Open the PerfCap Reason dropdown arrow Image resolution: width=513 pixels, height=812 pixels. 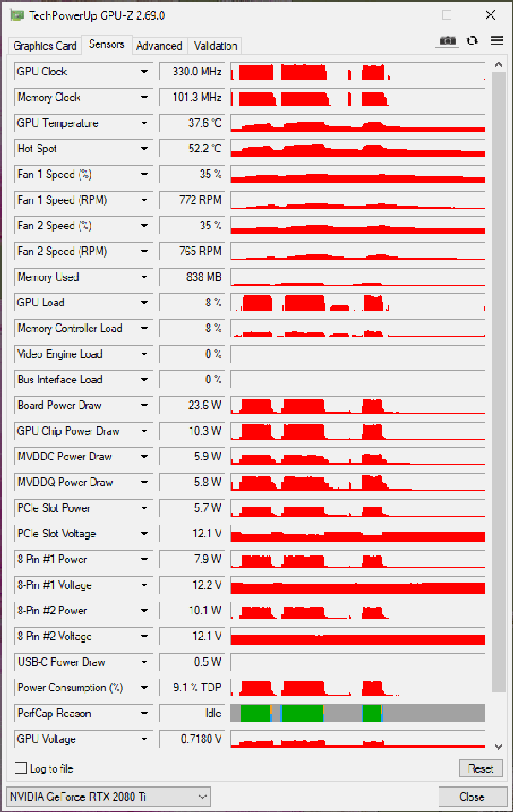point(144,713)
